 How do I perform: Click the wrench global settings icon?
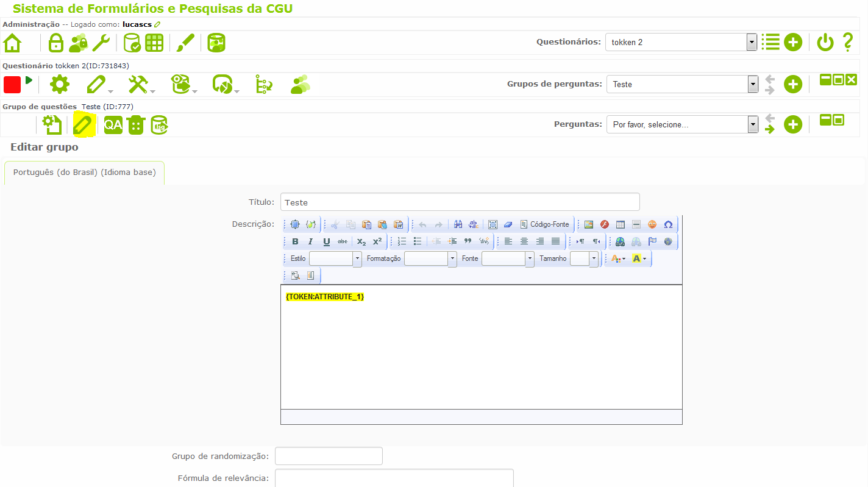[101, 43]
